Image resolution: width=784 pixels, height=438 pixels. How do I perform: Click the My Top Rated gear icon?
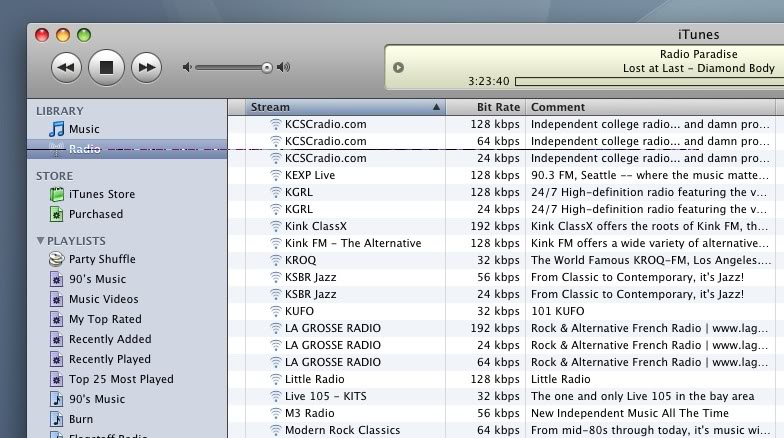pyautogui.click(x=56, y=319)
